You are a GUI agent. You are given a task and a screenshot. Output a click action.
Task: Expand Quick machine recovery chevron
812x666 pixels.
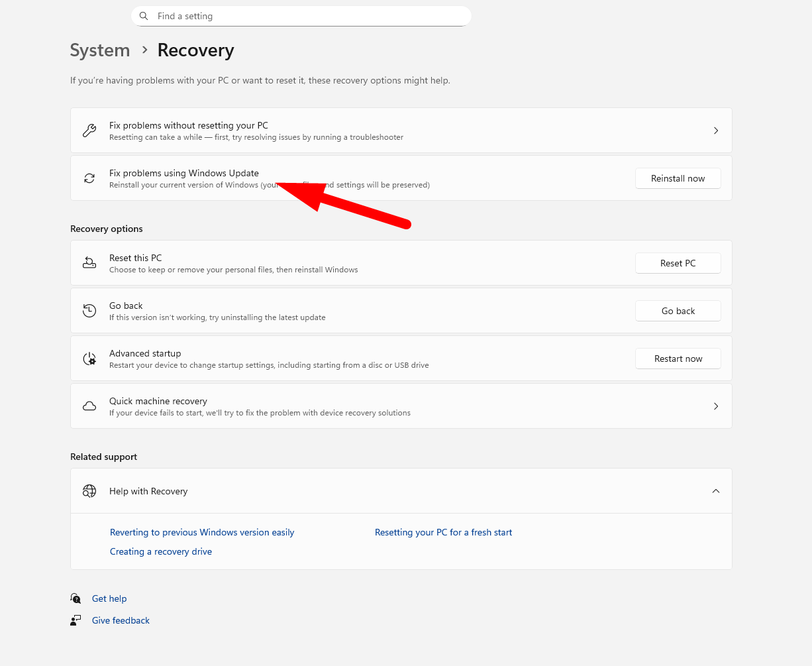point(715,406)
